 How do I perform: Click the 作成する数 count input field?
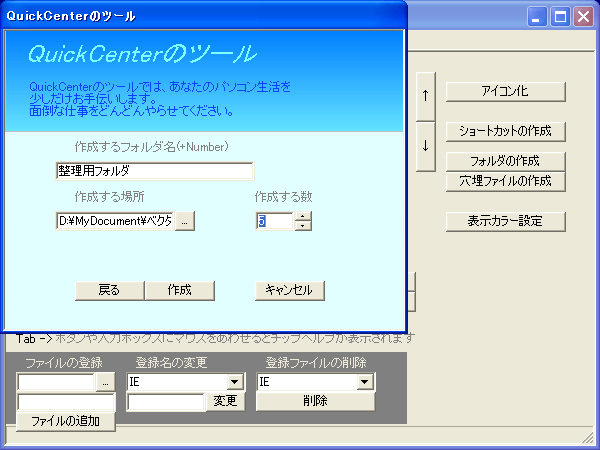point(274,221)
